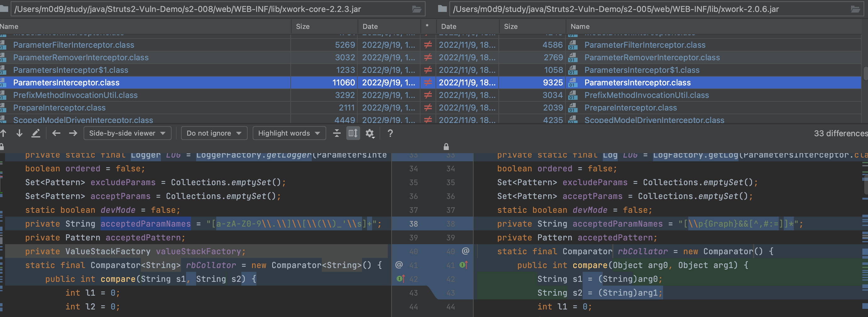Select right PrefixMethodInvocationUtil.class entry
The width and height of the screenshot is (868, 317).
(x=646, y=95)
